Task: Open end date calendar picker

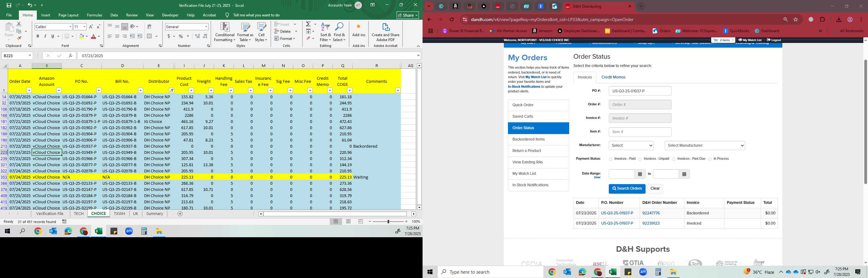Action: tap(684, 174)
